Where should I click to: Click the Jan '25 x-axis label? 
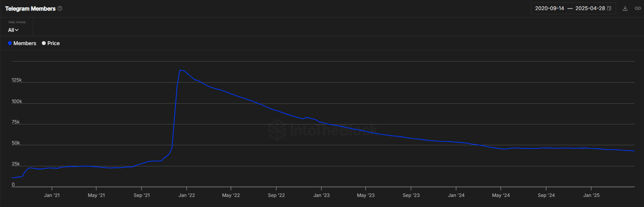click(x=591, y=195)
